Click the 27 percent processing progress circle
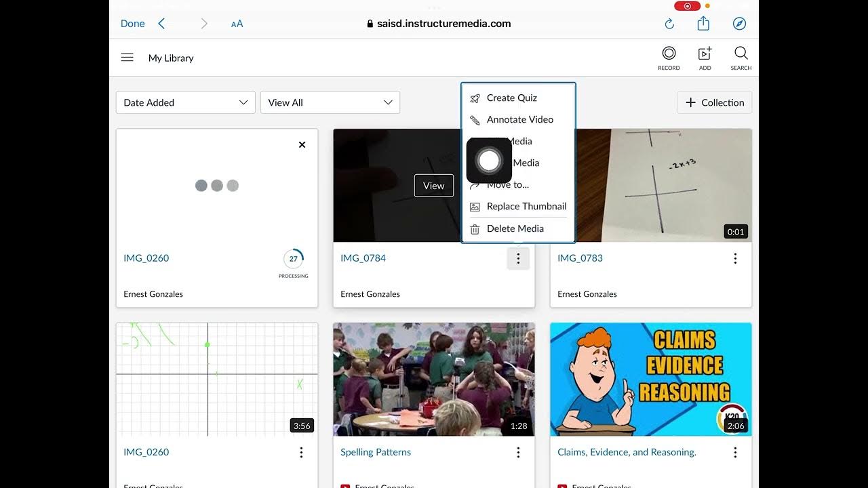 click(294, 259)
